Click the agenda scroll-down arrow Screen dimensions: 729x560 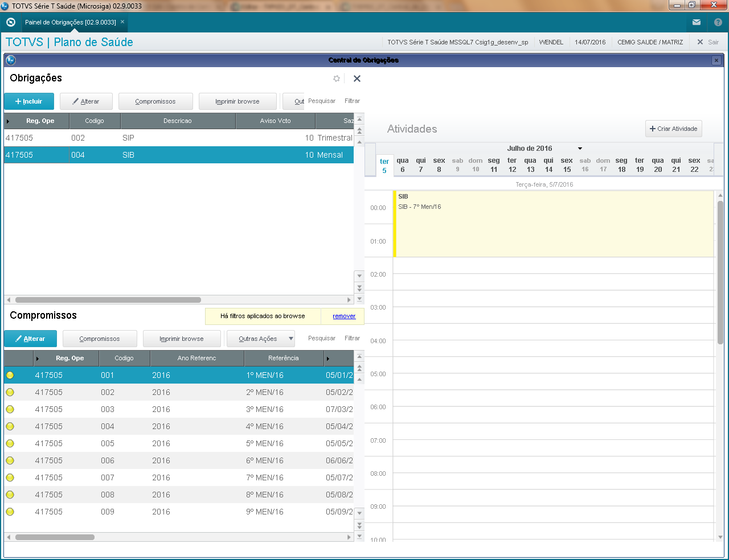(720, 537)
